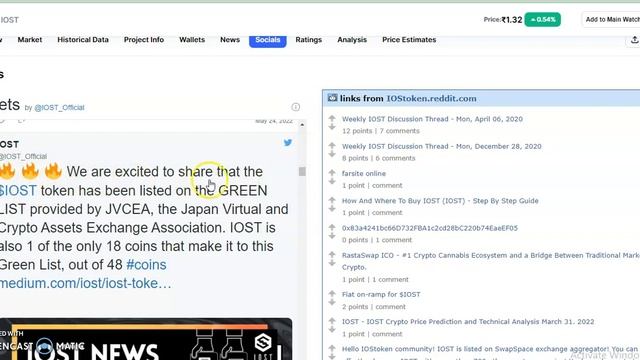Upvote the farsite online post
This screenshot has height=360, width=640.
point(332,173)
